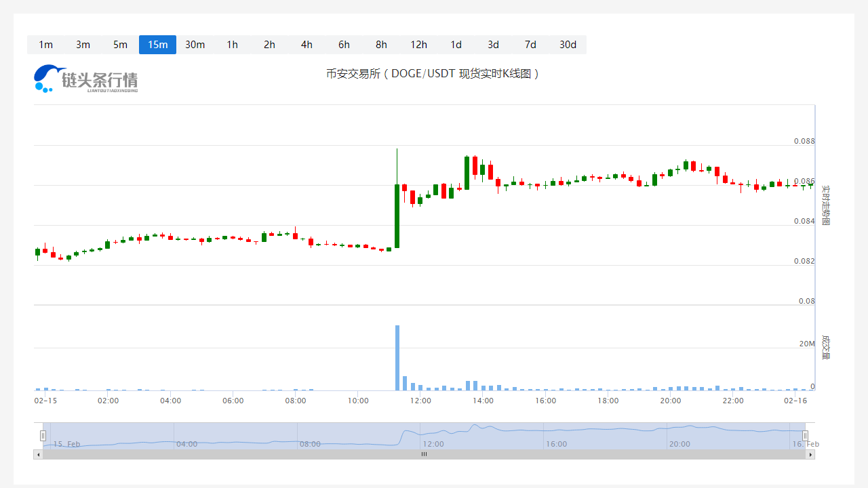Switch to the 7d interval
Image resolution: width=868 pixels, height=488 pixels.
click(x=530, y=45)
